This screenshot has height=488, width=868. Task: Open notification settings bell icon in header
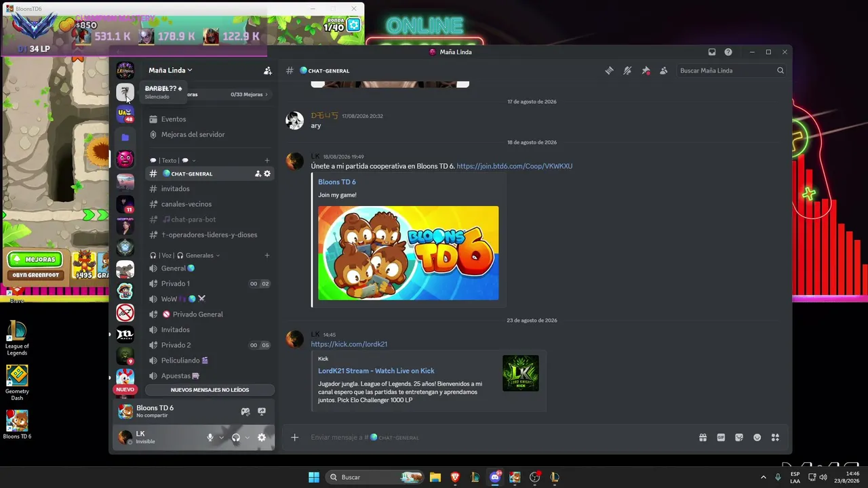(x=627, y=70)
